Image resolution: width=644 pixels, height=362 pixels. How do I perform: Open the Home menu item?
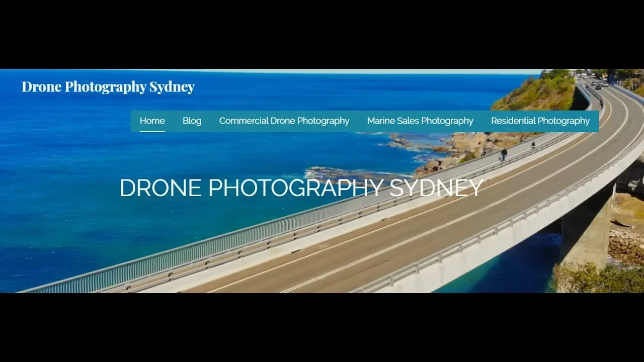tap(152, 121)
